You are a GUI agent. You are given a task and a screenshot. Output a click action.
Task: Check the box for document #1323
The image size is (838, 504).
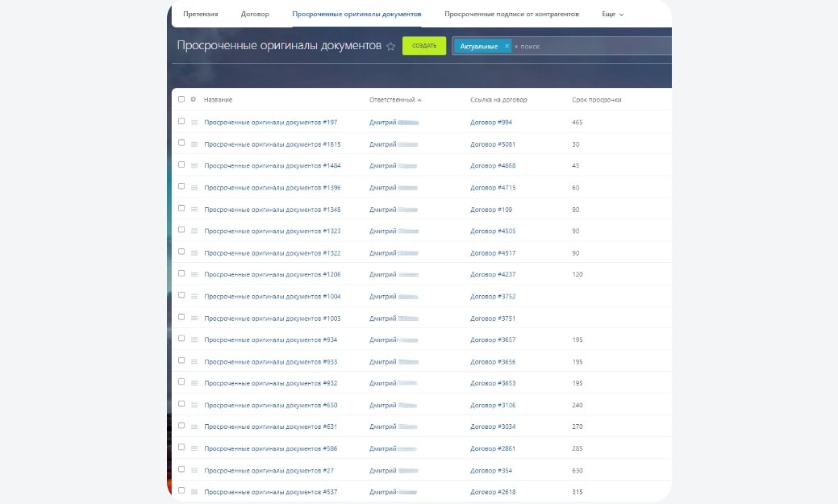(x=181, y=229)
